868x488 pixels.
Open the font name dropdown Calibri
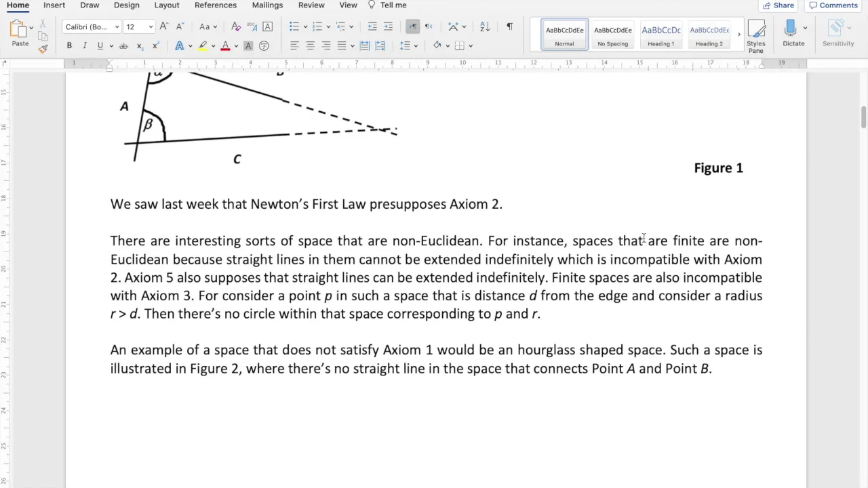(117, 27)
